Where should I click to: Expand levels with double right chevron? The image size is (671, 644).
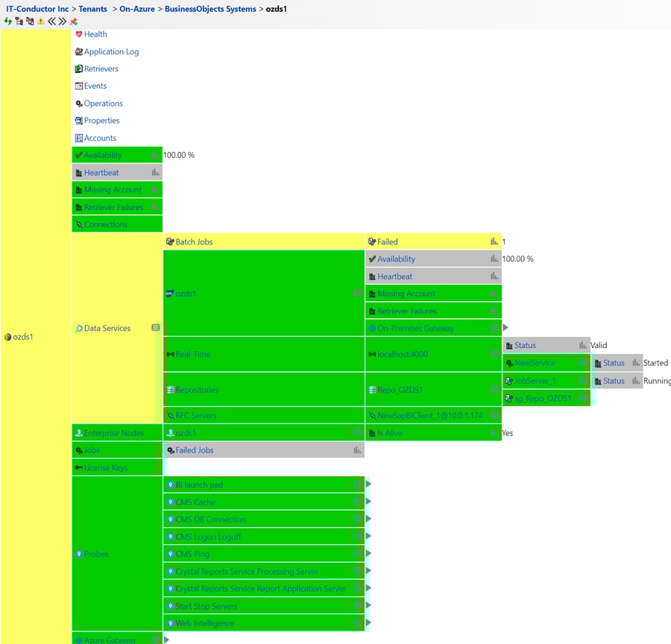pos(63,21)
